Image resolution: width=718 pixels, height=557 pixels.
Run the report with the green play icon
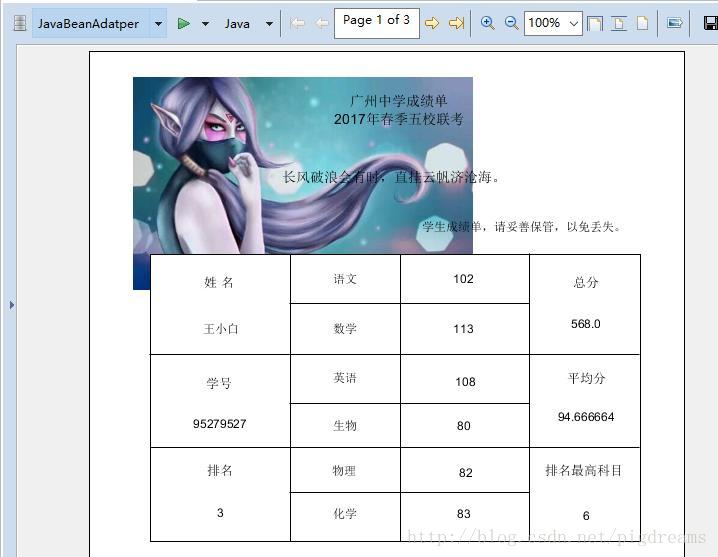(184, 23)
